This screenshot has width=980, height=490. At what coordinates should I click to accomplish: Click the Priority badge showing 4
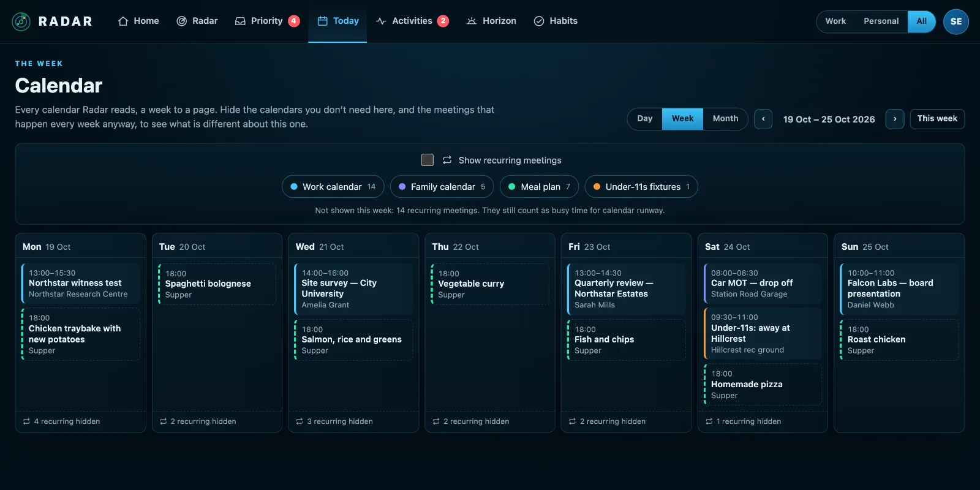pos(294,21)
